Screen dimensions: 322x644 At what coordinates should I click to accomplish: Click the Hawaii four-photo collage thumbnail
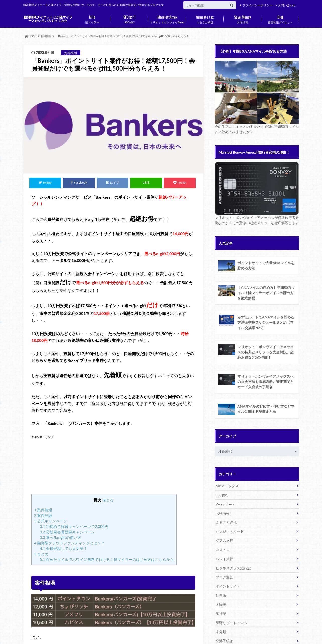(x=257, y=93)
